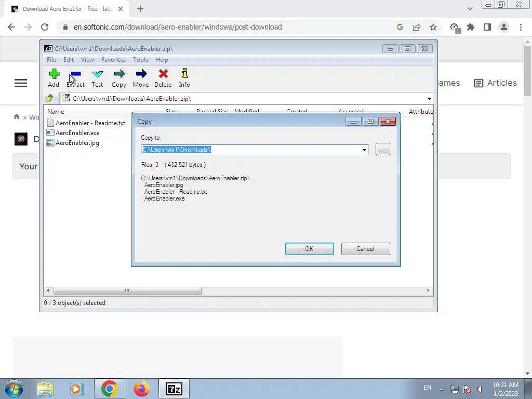This screenshot has width=532, height=399.
Task: Click the browse (...) button in Copy dialog
Action: (383, 150)
